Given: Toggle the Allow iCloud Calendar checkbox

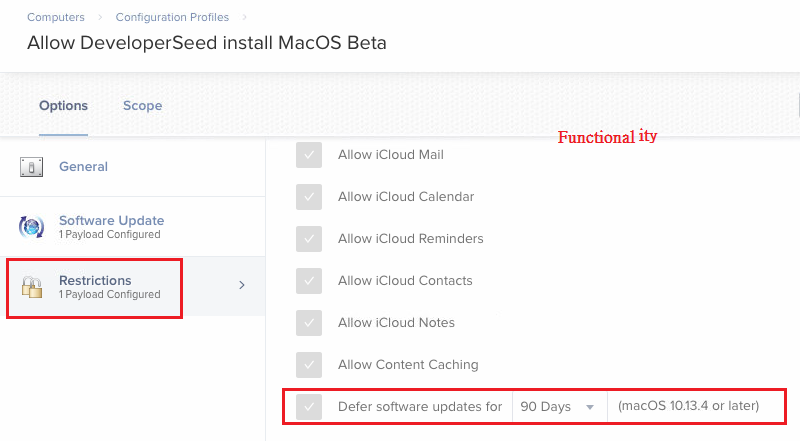Looking at the screenshot, I should (x=309, y=197).
